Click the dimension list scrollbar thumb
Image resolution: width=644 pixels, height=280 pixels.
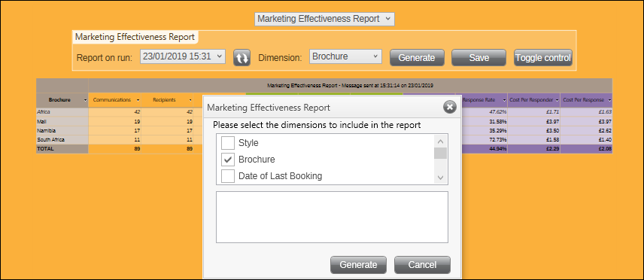tap(441, 153)
